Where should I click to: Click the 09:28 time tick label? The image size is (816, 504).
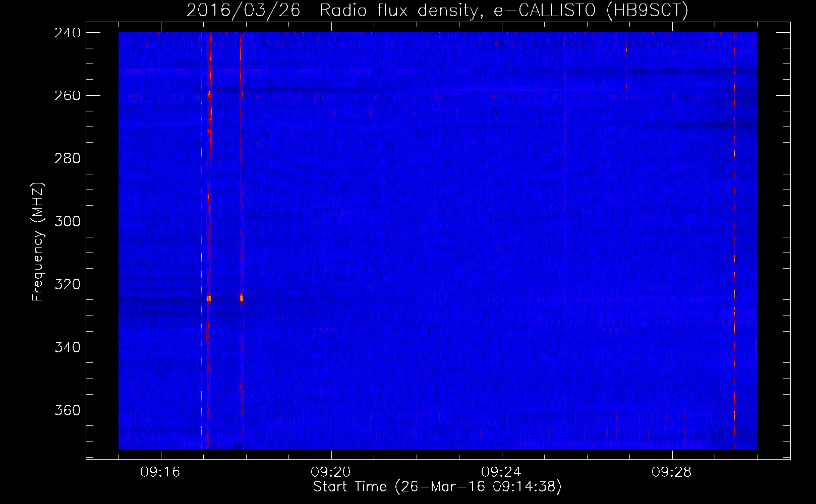(x=672, y=472)
